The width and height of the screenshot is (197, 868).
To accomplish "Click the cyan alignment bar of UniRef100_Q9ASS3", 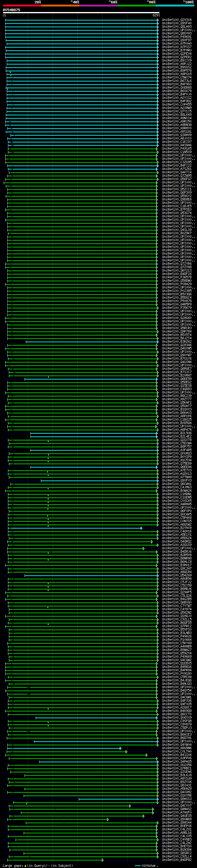I will (x=118, y=799).
